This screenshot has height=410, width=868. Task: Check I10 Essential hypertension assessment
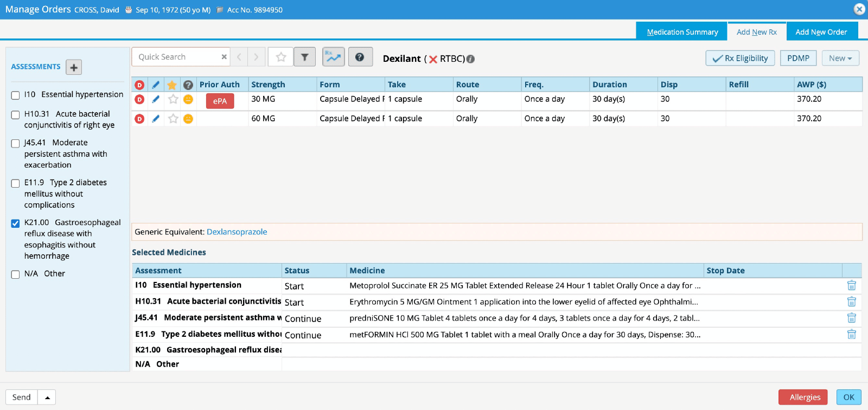click(x=16, y=95)
